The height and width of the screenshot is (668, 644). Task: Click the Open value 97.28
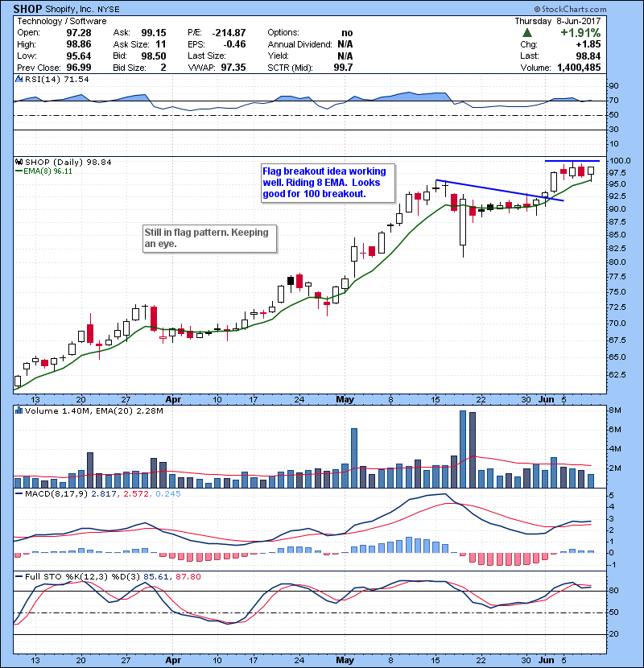pos(79,33)
